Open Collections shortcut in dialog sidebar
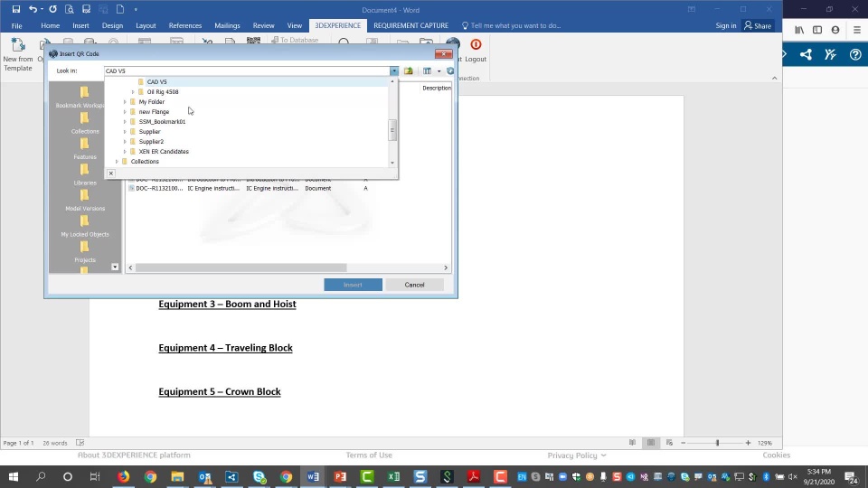The width and height of the screenshot is (868, 488). [x=85, y=123]
